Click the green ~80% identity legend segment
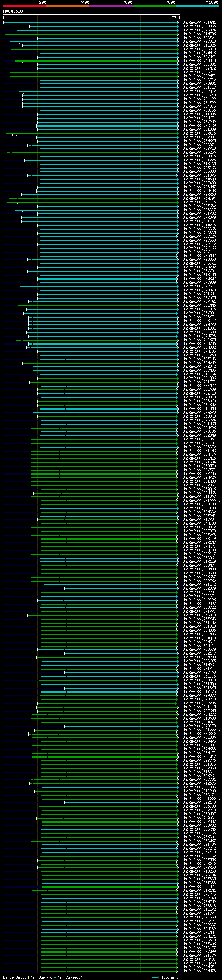This screenshot has width=222, height=980. tap(154, 6)
